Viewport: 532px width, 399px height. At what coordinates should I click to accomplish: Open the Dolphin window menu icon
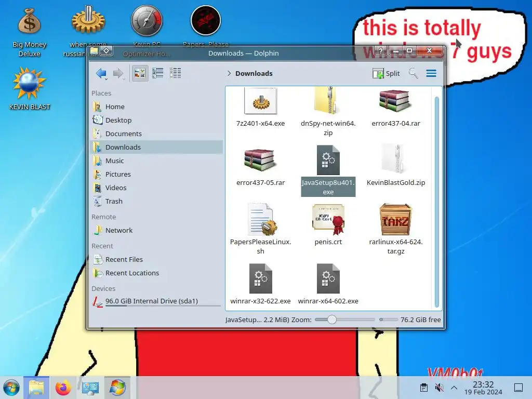pos(94,51)
